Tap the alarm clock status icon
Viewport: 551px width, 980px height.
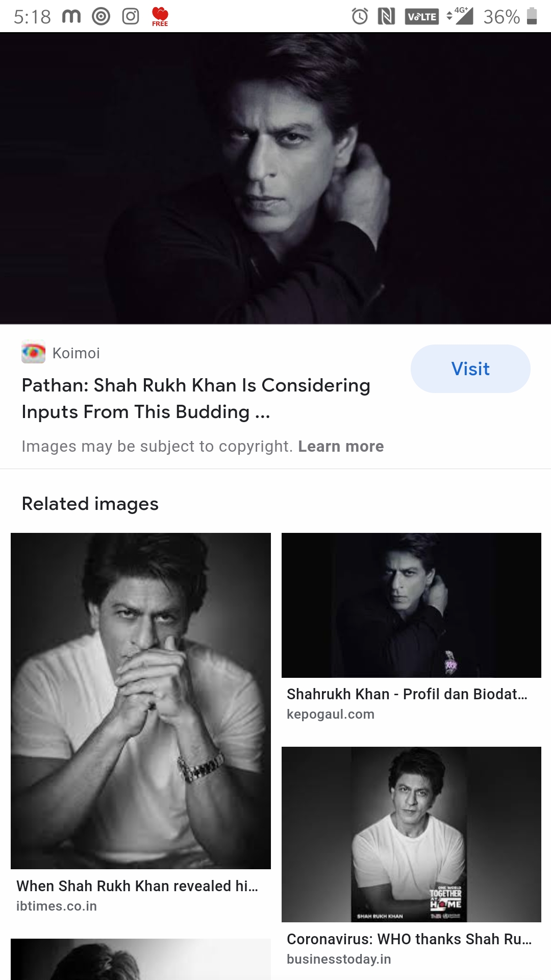point(360,17)
